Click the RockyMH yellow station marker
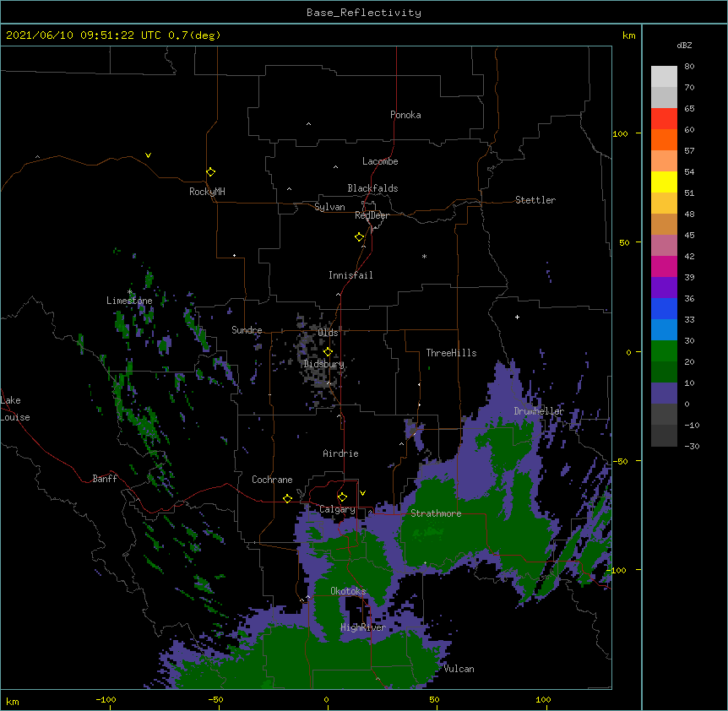The width and height of the screenshot is (728, 711). pyautogui.click(x=211, y=172)
